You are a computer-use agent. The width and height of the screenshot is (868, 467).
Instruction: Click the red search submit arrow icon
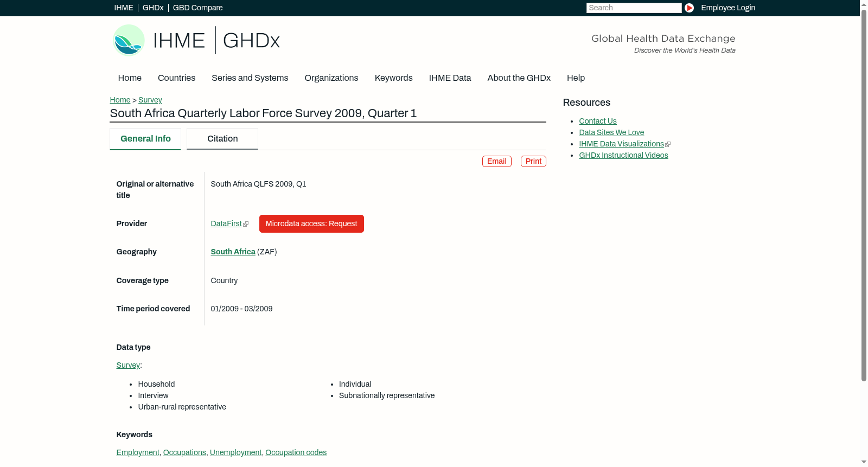(x=689, y=8)
